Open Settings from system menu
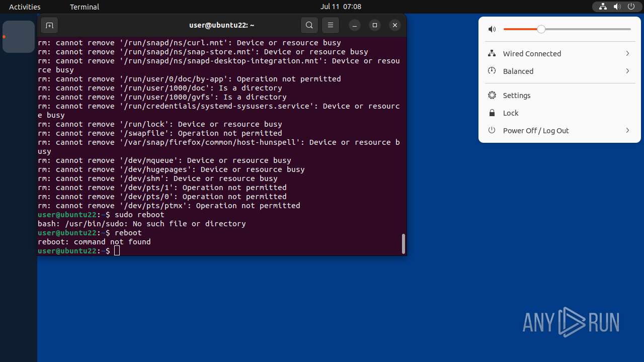This screenshot has height=362, width=644. [559, 95]
